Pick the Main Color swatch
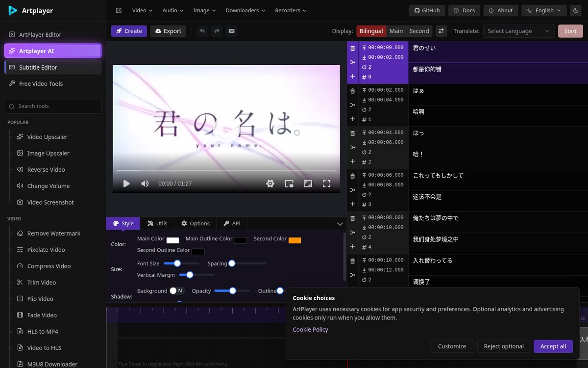This screenshot has height=368, width=588. click(172, 240)
